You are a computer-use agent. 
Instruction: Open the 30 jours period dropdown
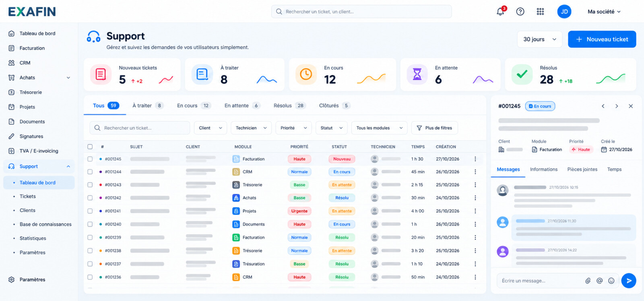click(540, 39)
